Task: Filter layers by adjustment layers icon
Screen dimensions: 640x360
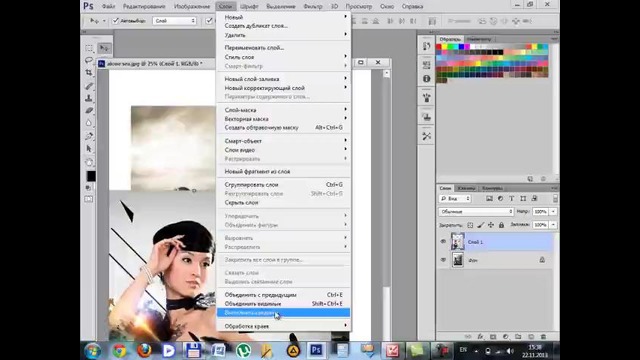Action: tap(500, 198)
